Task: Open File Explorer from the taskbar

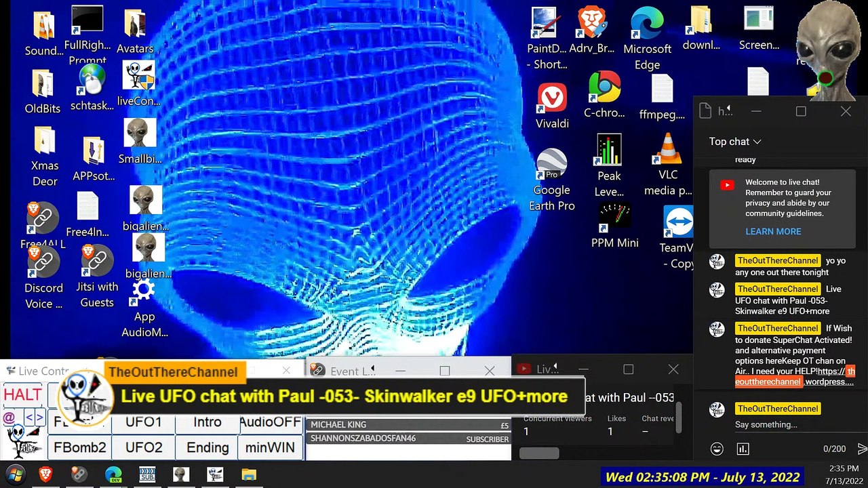Action: (x=249, y=474)
